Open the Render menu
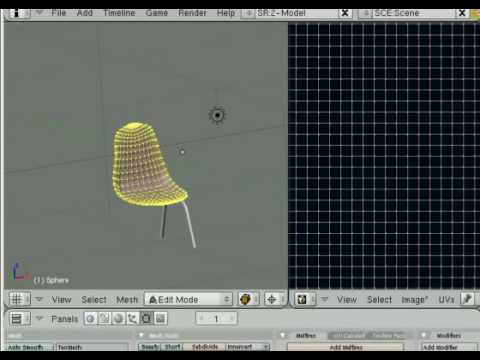This screenshot has height=360, width=480. [192, 13]
